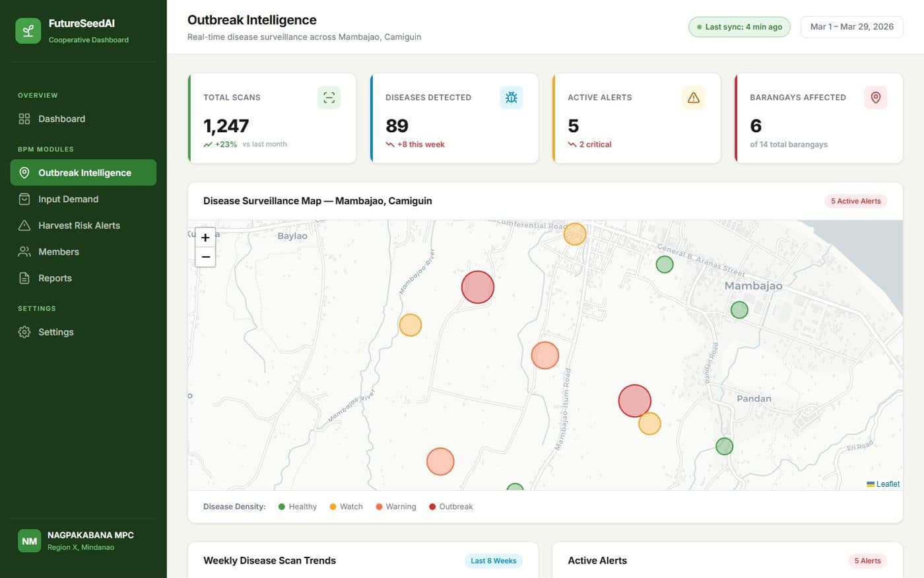The height and width of the screenshot is (578, 924).
Task: Click the Pandan label on the map
Action: pos(754,398)
